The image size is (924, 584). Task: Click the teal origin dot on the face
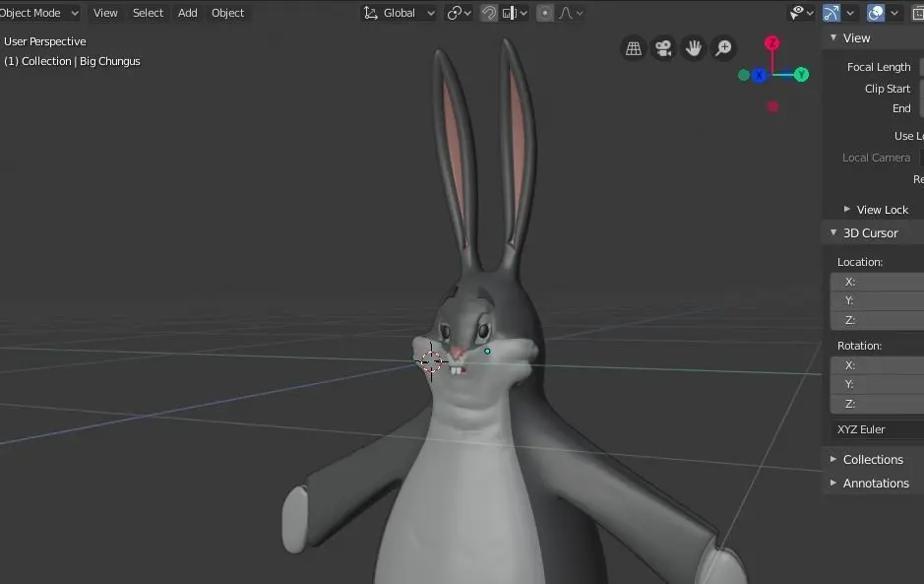click(487, 351)
